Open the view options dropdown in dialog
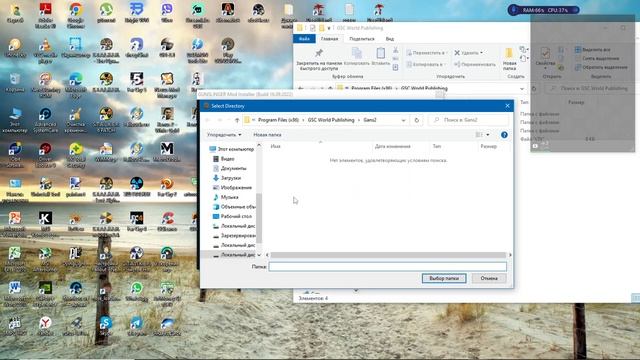 coord(488,135)
